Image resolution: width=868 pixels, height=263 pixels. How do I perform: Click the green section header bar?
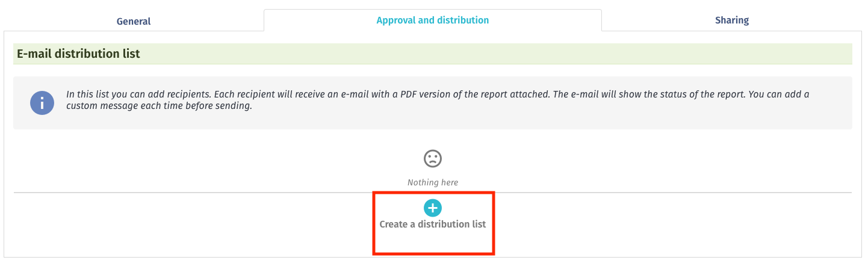pyautogui.click(x=433, y=54)
